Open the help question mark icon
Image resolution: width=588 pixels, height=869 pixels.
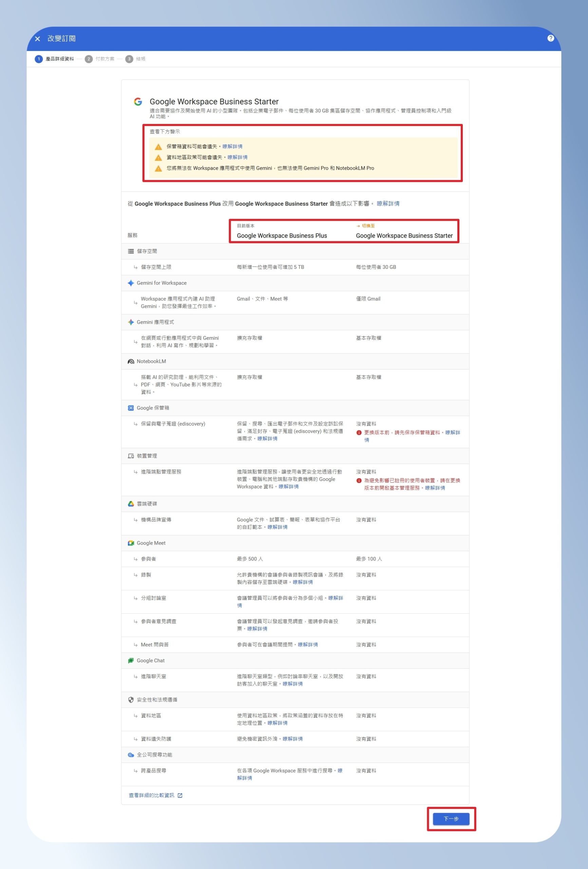click(x=550, y=38)
